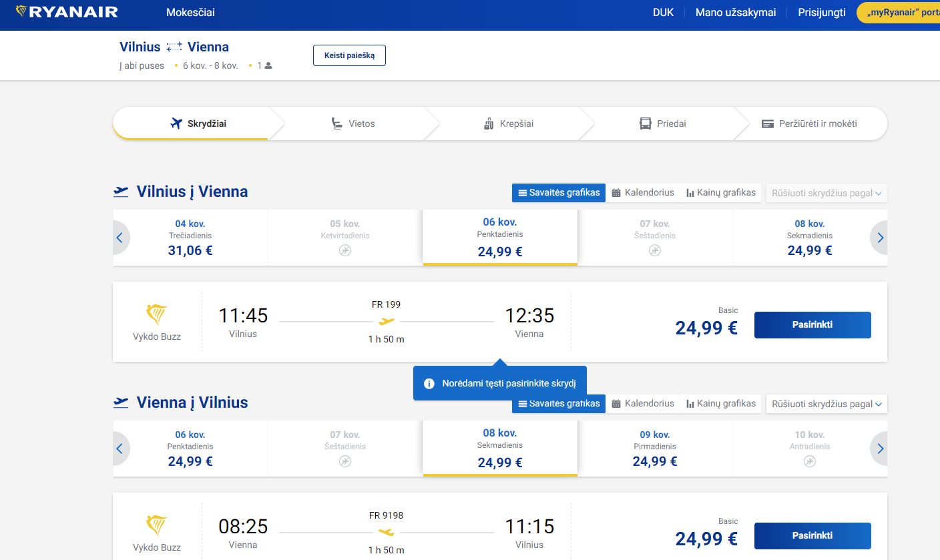Open return flights Rūšiuoti skrydžius pagal dropdown
The image size is (940, 560).
(x=826, y=404)
